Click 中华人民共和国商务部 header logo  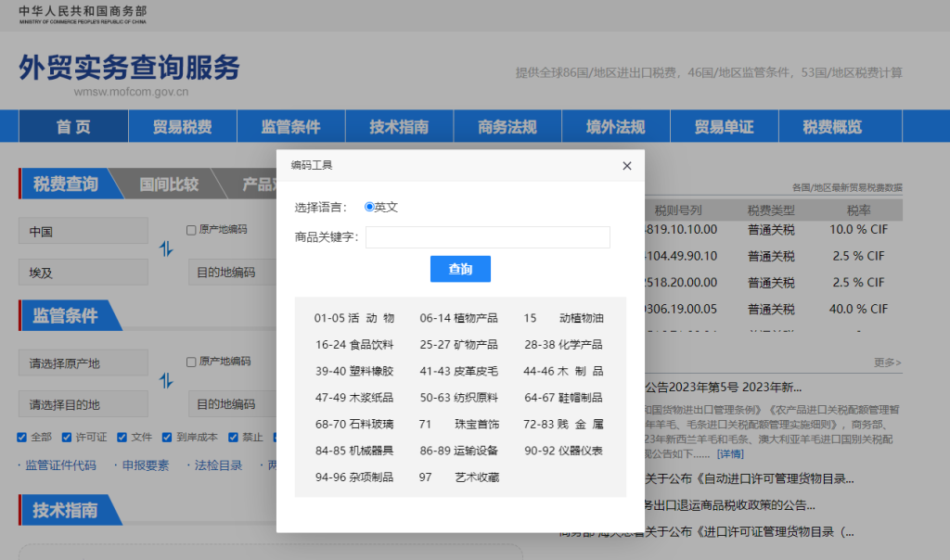click(83, 14)
